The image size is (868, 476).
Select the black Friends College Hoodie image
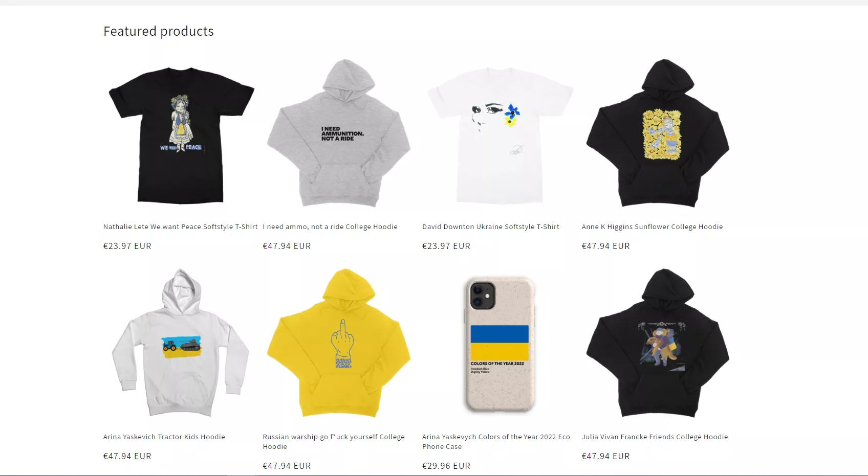(659, 344)
